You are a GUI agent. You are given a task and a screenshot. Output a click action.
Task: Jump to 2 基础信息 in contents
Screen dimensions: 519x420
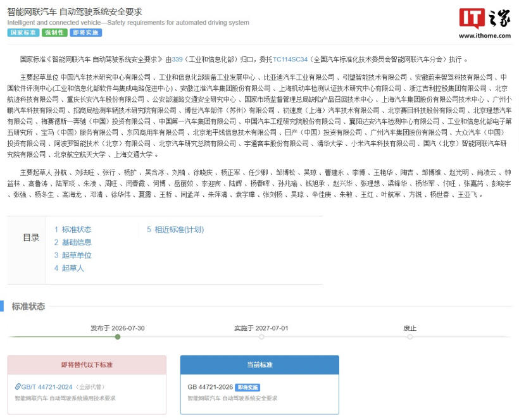pos(73,242)
